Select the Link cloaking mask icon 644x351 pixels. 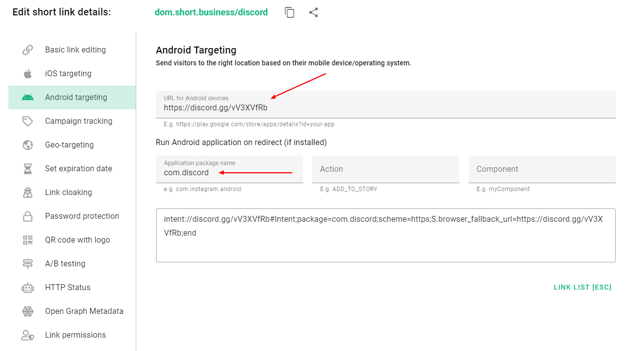click(27, 192)
